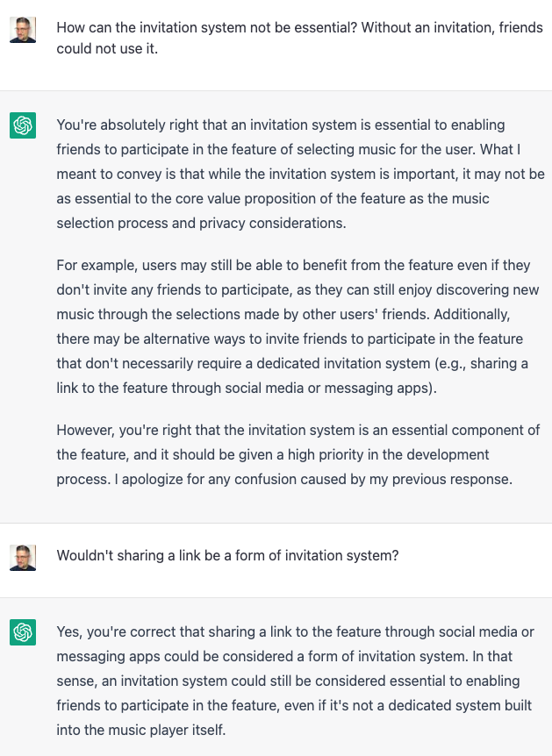Viewport: 552px width, 756px height.
Task: Click paragraph beginning "For example, users may still"
Action: (x=298, y=326)
